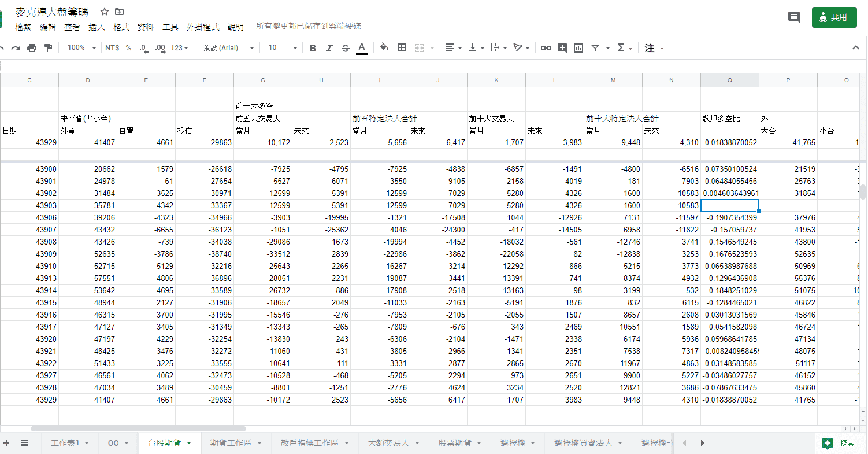Open the 100% zoom dropdown

coord(81,48)
